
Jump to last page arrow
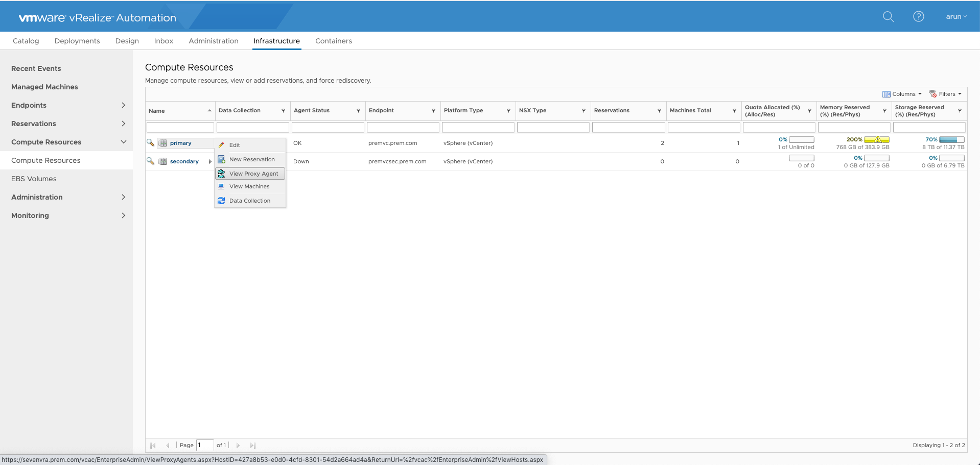click(252, 446)
